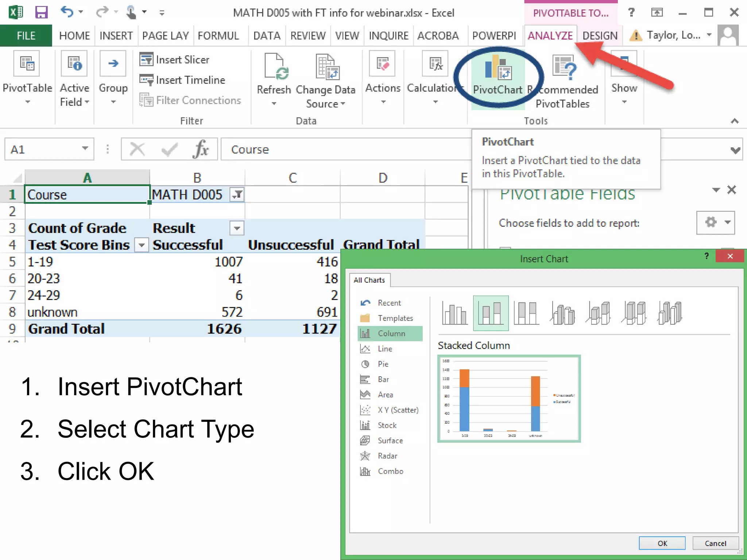Choose Line chart category
Image resolution: width=747 pixels, height=560 pixels.
coord(390,349)
